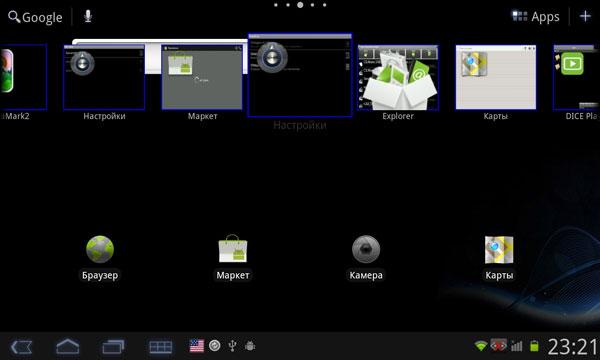Tap the voice search microphone icon

click(x=88, y=16)
